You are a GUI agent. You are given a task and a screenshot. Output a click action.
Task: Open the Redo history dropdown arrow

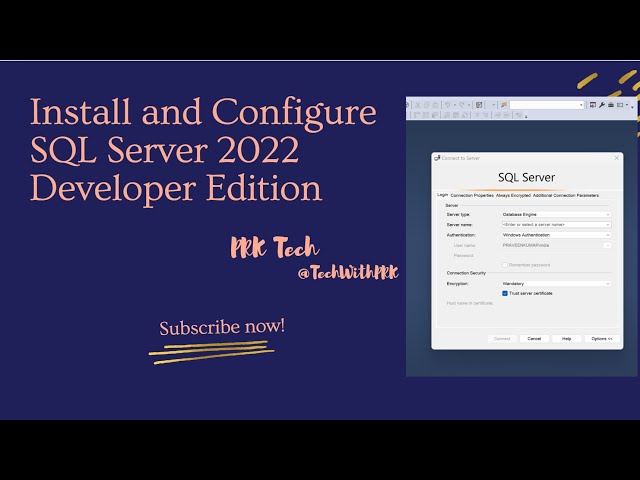point(469,105)
